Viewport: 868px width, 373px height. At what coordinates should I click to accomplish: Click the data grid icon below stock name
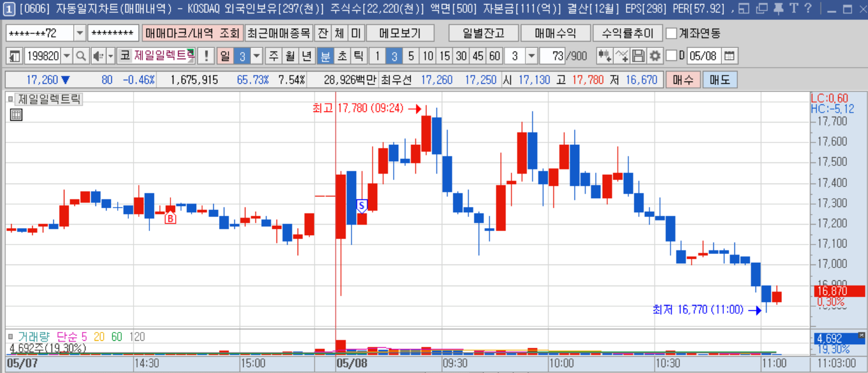coord(16,115)
